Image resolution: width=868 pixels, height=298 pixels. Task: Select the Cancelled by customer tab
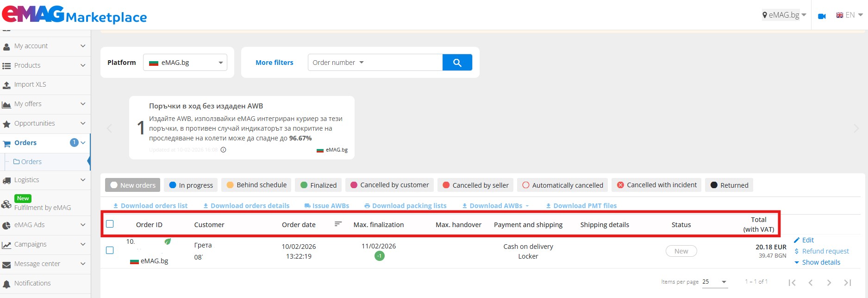[x=389, y=185]
